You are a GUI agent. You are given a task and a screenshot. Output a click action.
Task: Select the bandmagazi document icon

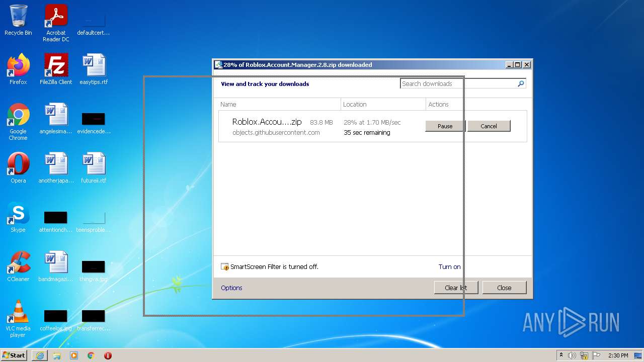pos(56,266)
